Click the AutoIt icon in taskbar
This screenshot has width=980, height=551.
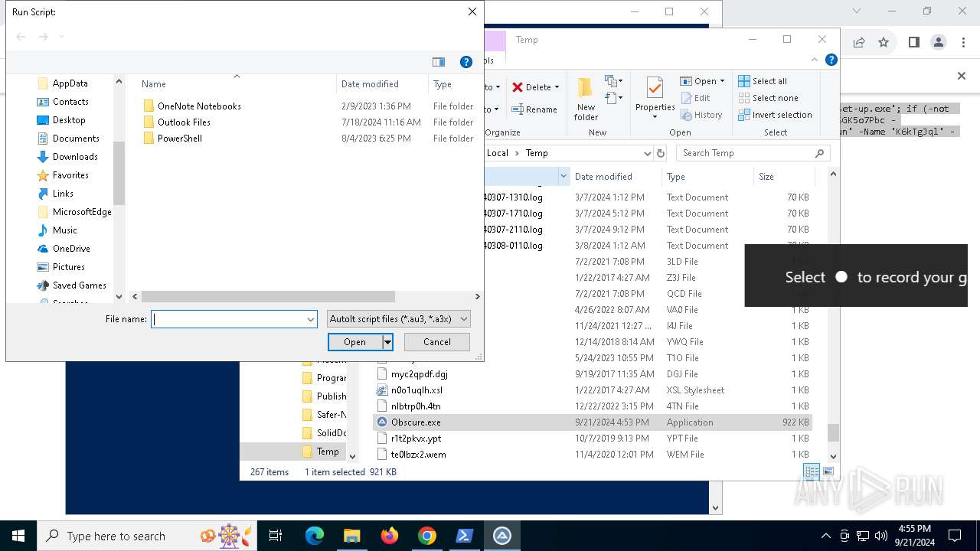click(x=502, y=536)
